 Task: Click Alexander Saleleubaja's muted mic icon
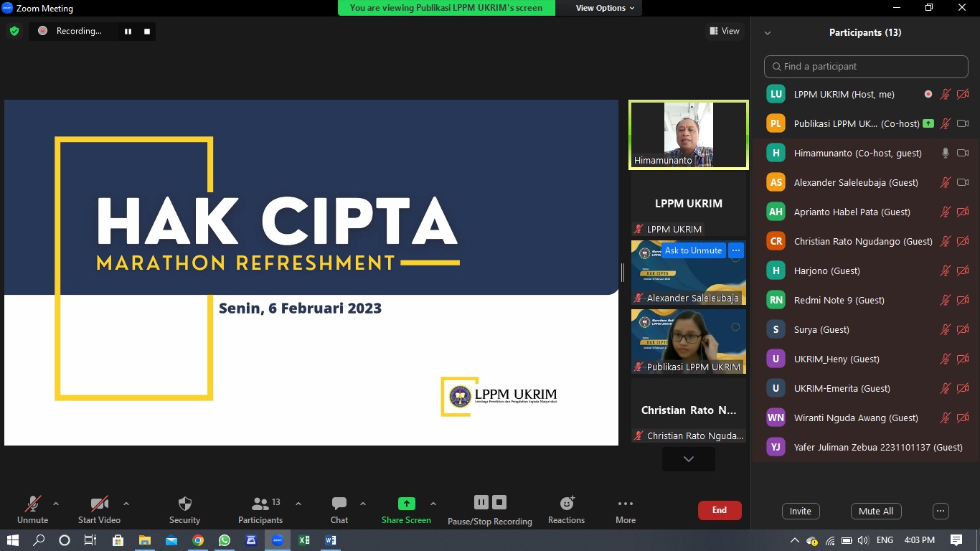pyautogui.click(x=946, y=182)
